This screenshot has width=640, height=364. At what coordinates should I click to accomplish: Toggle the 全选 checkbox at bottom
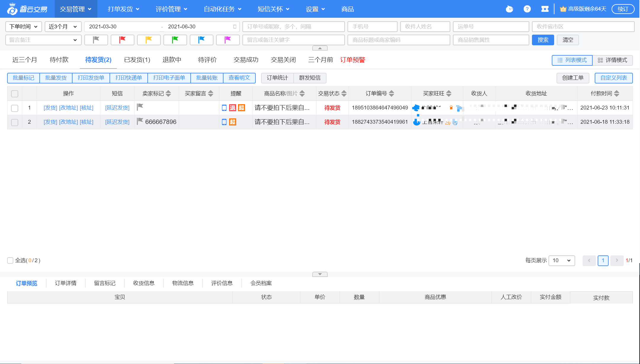click(x=10, y=260)
